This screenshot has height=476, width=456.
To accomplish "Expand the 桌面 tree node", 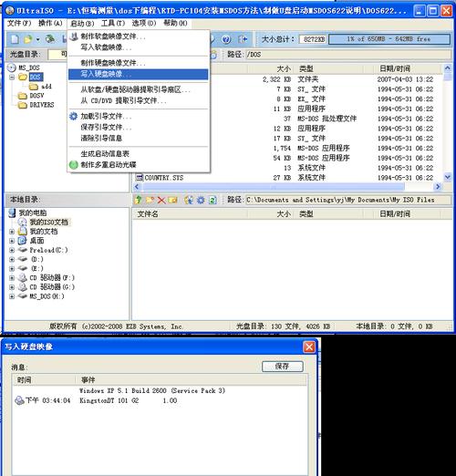I will click(12, 241).
